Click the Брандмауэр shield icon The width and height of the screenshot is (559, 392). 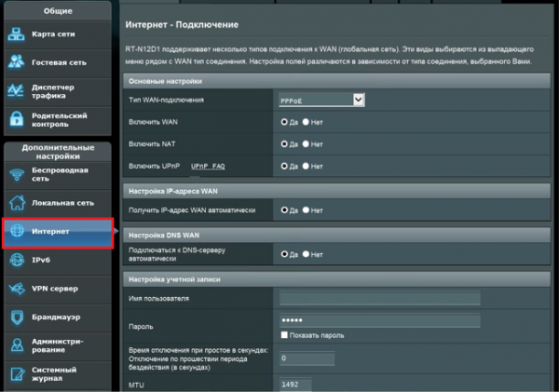18,317
